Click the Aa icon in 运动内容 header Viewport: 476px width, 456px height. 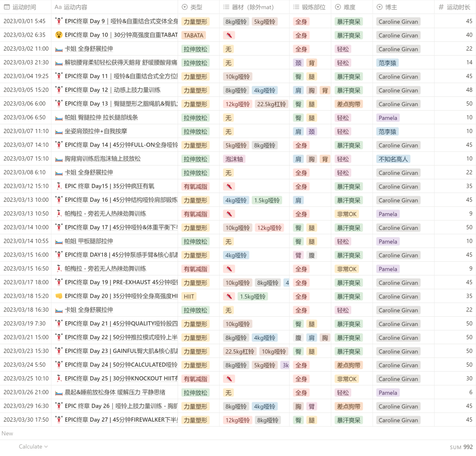click(x=58, y=7)
